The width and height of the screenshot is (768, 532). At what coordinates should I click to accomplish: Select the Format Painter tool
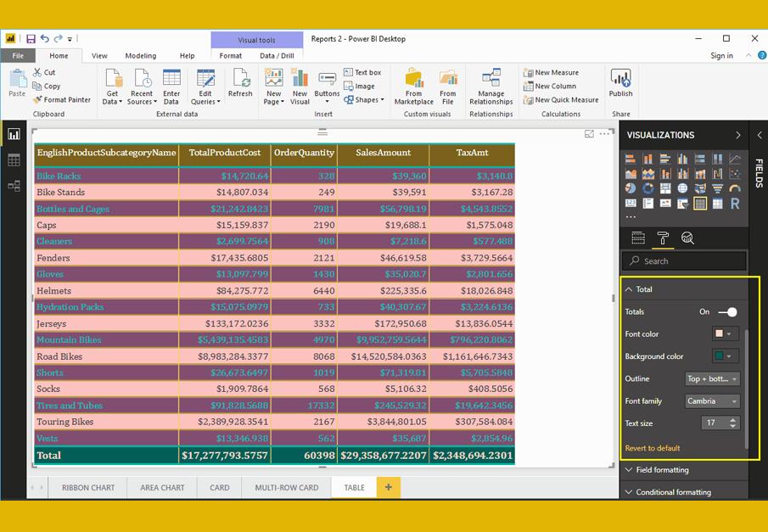click(61, 99)
